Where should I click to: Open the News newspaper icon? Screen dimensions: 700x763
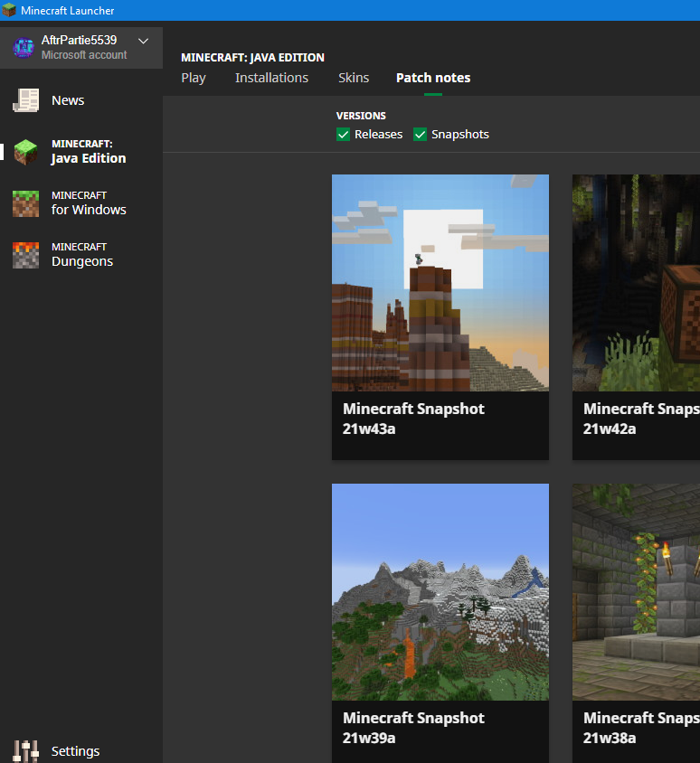click(x=25, y=100)
